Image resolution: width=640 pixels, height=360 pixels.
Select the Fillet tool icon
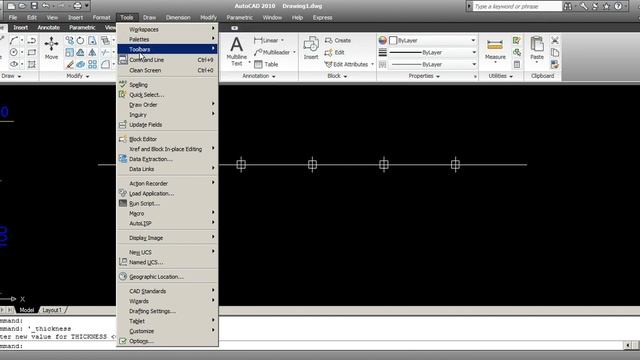(105, 64)
